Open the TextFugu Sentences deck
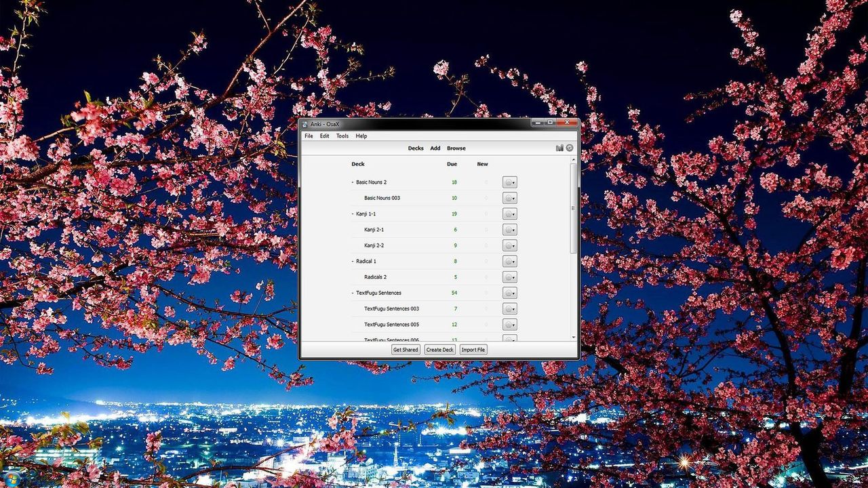 (x=378, y=293)
